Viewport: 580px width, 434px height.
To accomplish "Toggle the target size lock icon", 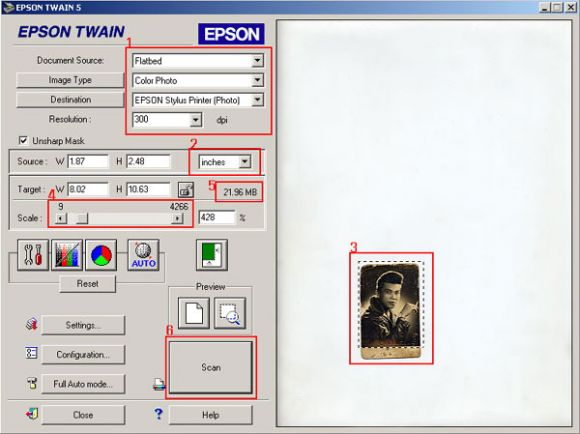I will 186,190.
